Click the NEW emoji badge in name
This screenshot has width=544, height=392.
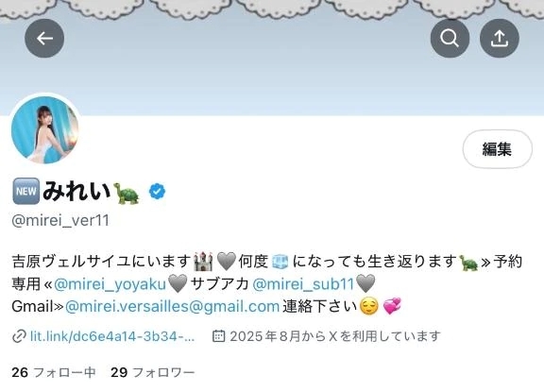[x=26, y=191]
